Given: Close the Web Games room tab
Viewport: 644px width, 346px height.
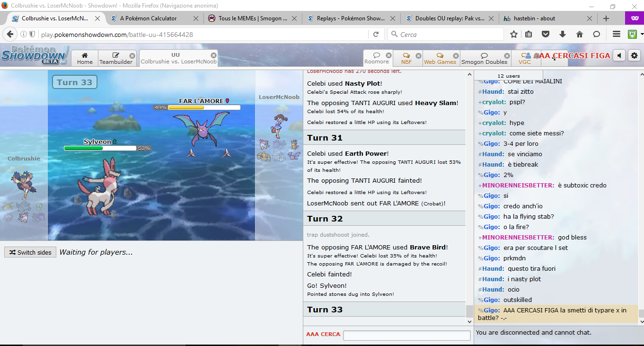Looking at the screenshot, I should [x=455, y=55].
